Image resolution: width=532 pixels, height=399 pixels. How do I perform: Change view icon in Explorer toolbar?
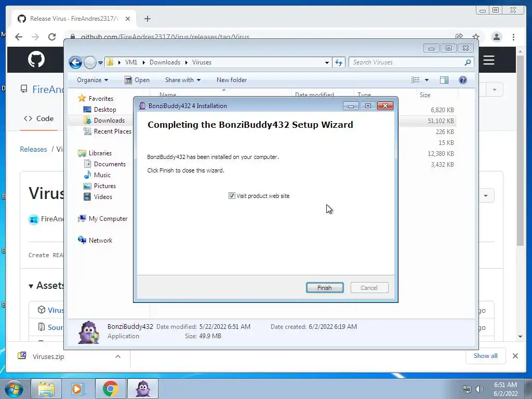point(416,79)
